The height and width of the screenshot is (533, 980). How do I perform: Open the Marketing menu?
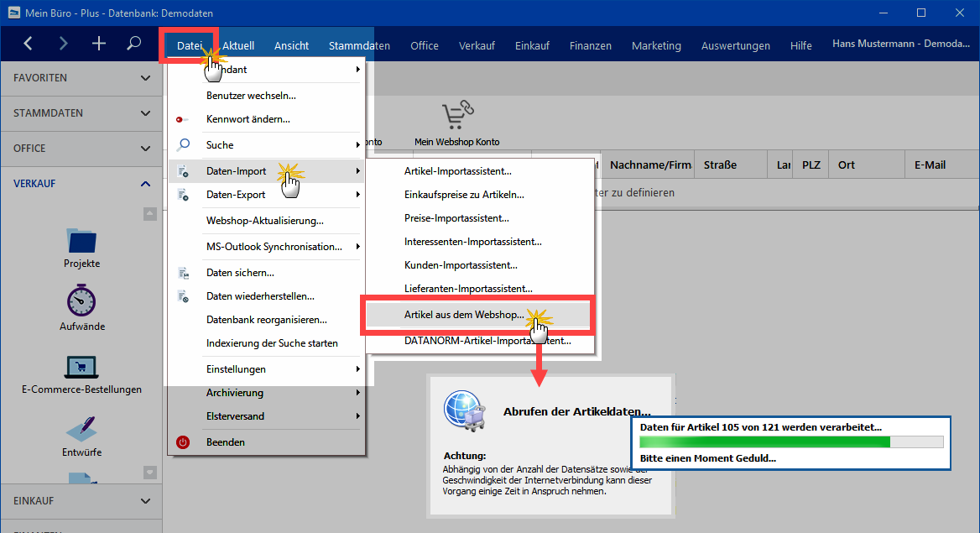656,45
